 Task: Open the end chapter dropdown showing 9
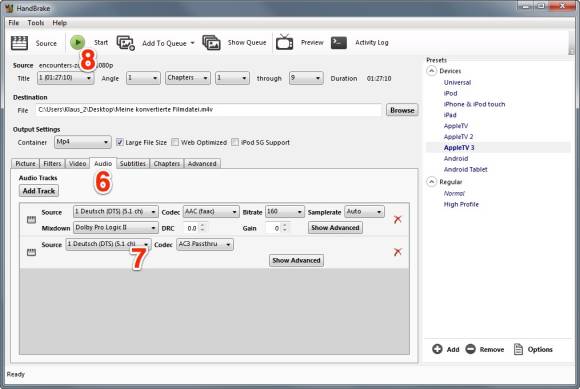click(x=306, y=78)
